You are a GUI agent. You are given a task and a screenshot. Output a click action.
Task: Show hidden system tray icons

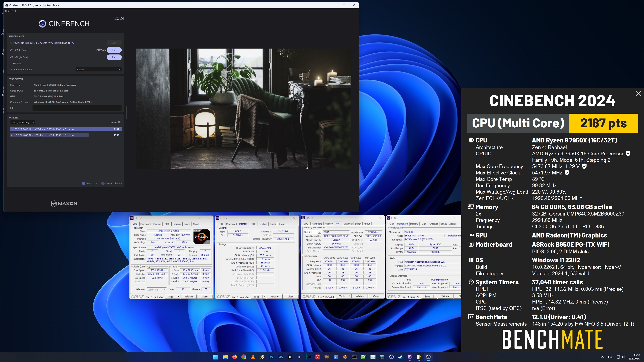click(603, 357)
